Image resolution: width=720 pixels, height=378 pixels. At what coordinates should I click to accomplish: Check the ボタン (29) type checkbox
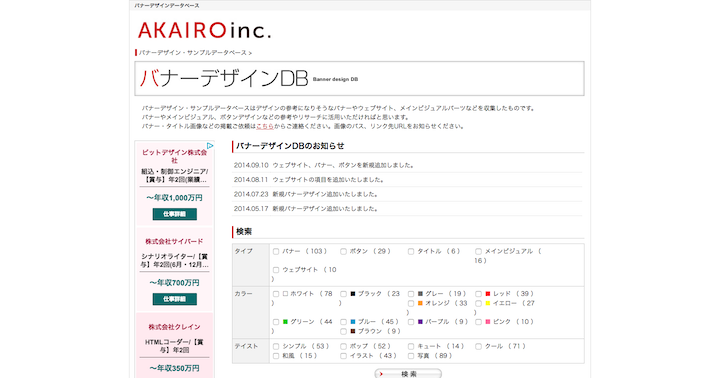click(343, 252)
